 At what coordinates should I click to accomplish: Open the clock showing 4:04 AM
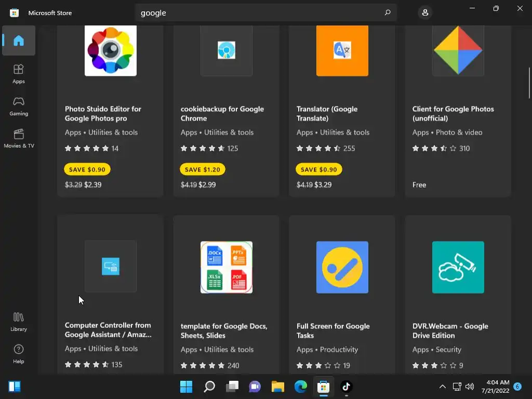click(x=495, y=387)
